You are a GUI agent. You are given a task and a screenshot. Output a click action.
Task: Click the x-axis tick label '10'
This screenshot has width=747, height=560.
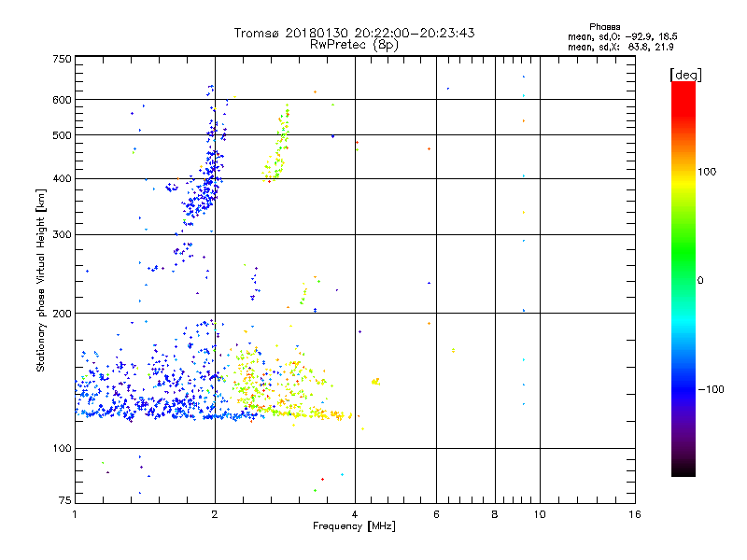tap(540, 514)
